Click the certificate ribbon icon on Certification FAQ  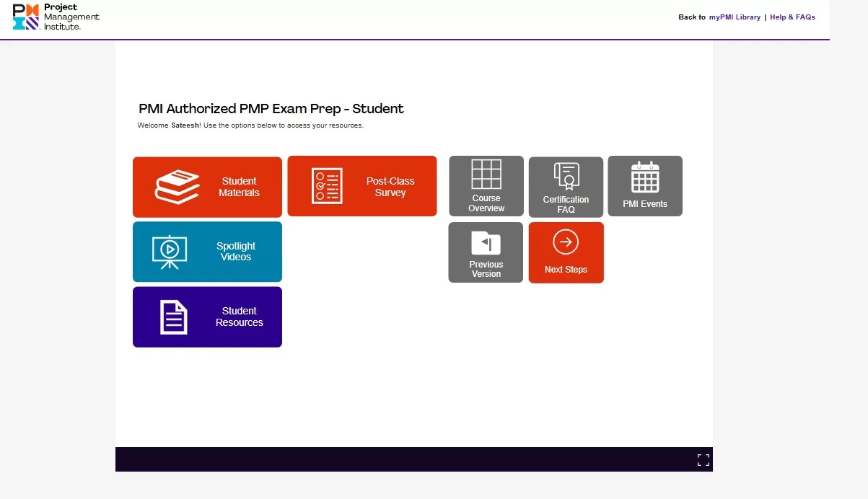pyautogui.click(x=566, y=177)
